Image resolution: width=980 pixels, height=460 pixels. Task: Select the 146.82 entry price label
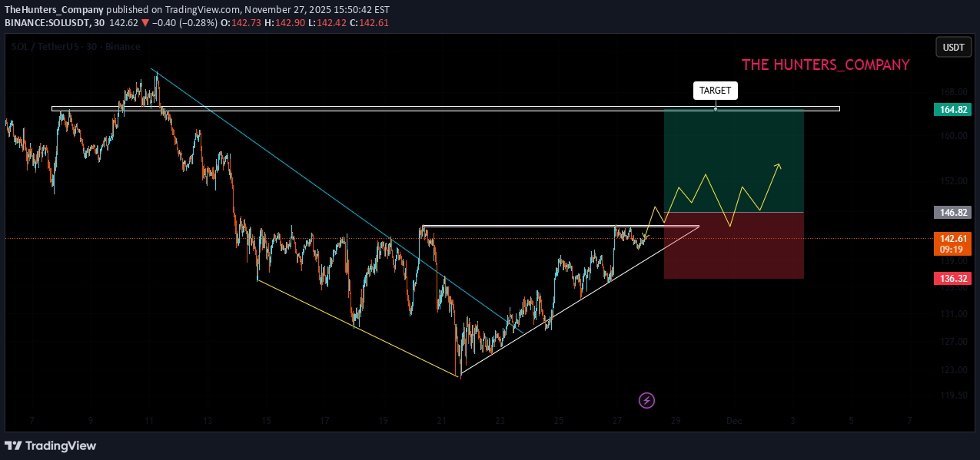click(953, 212)
